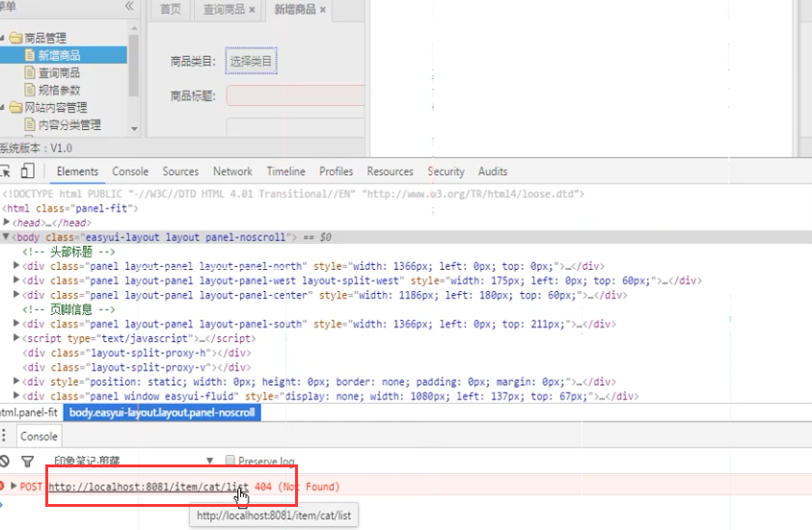Open the Security panel tab
The width and height of the screenshot is (812, 530).
coord(446,172)
